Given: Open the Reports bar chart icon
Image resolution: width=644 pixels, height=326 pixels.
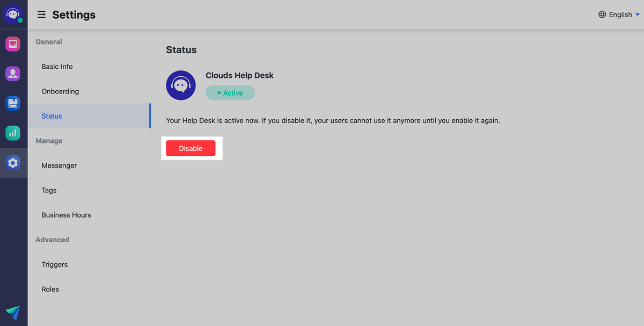Looking at the screenshot, I should 13,133.
